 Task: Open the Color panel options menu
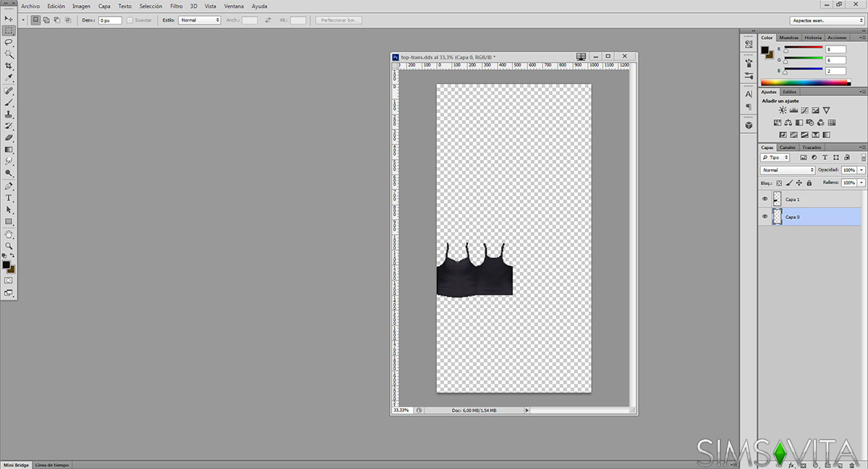[862, 38]
